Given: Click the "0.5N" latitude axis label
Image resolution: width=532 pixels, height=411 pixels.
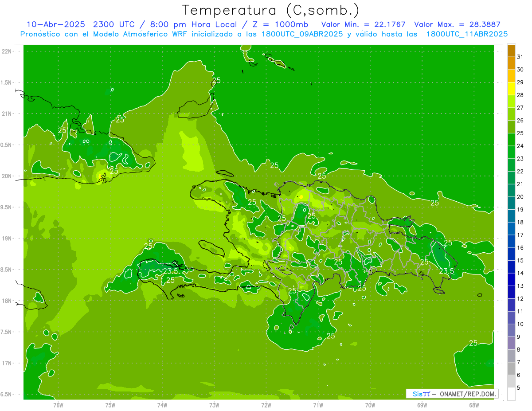Looking at the screenshot, I should pyautogui.click(x=7, y=145).
